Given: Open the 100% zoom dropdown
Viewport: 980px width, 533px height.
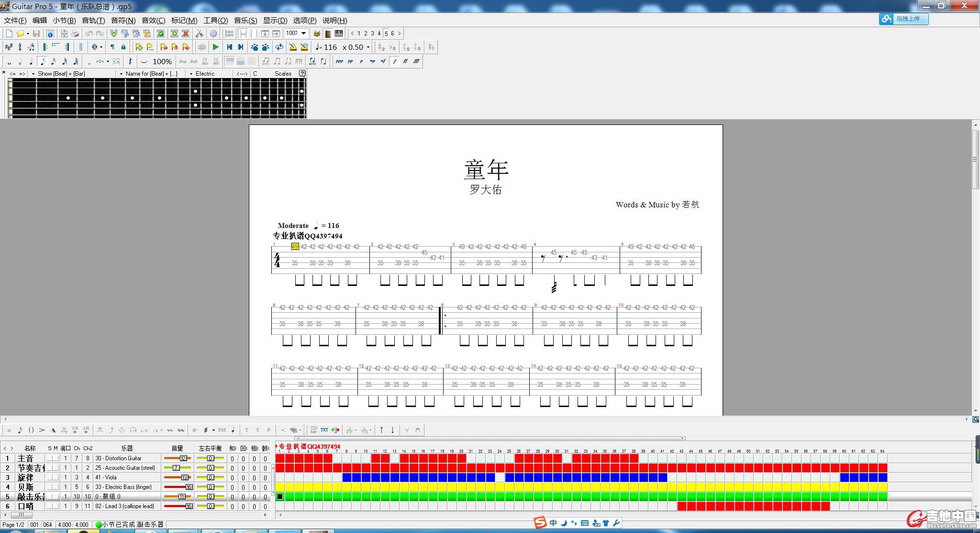Looking at the screenshot, I should tap(303, 33).
